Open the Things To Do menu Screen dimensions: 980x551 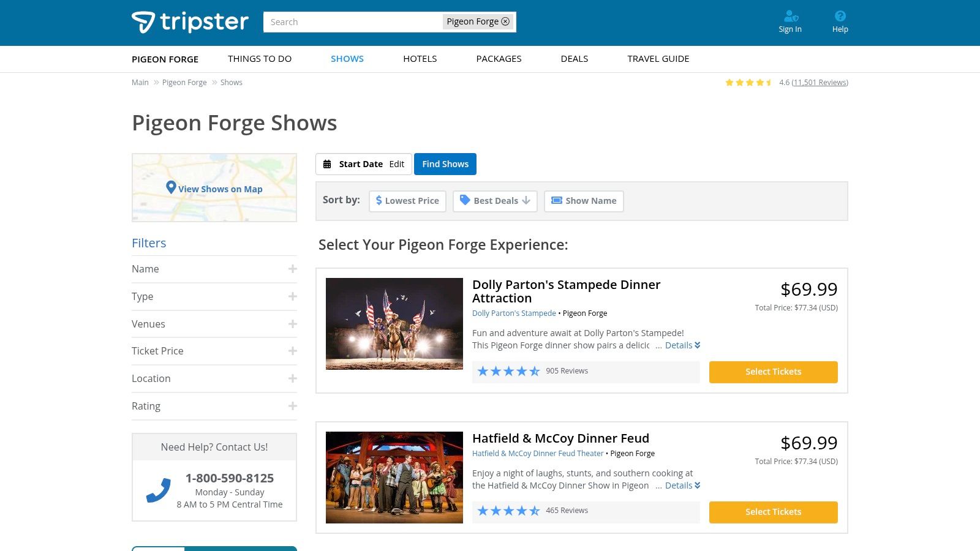point(260,59)
